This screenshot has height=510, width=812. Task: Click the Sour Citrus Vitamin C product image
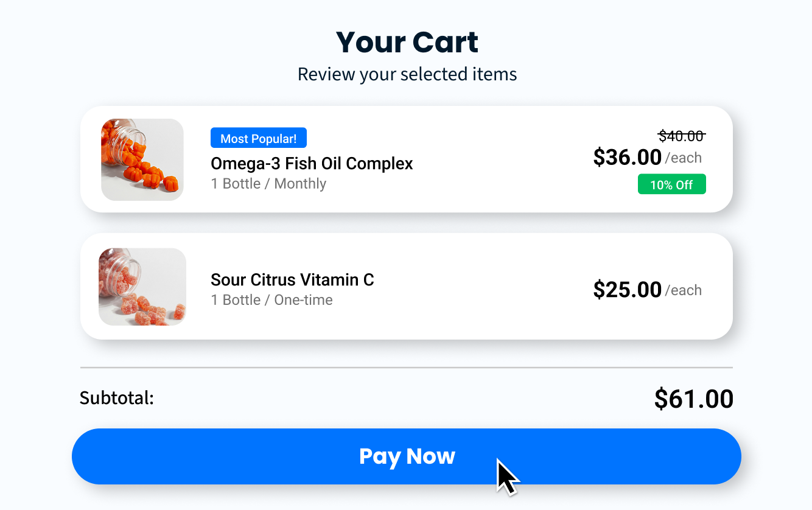point(142,286)
